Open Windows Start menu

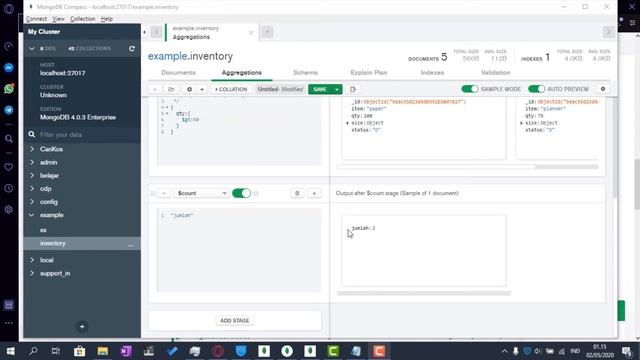click(10, 351)
